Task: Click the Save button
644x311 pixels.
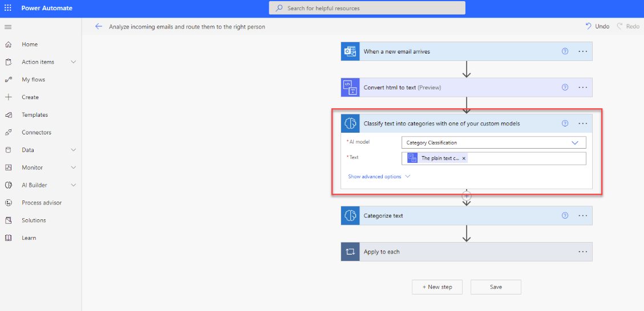Action: [496, 287]
